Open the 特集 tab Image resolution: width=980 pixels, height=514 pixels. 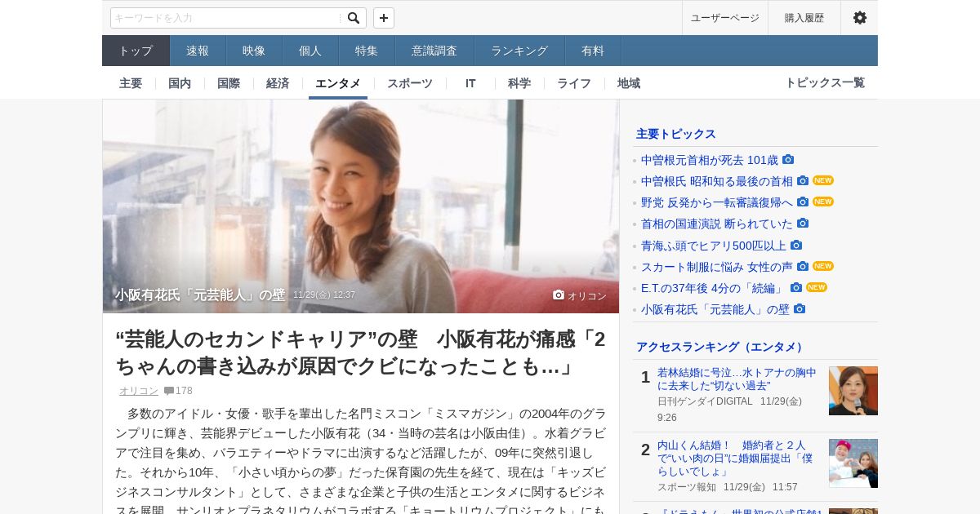pos(367,51)
